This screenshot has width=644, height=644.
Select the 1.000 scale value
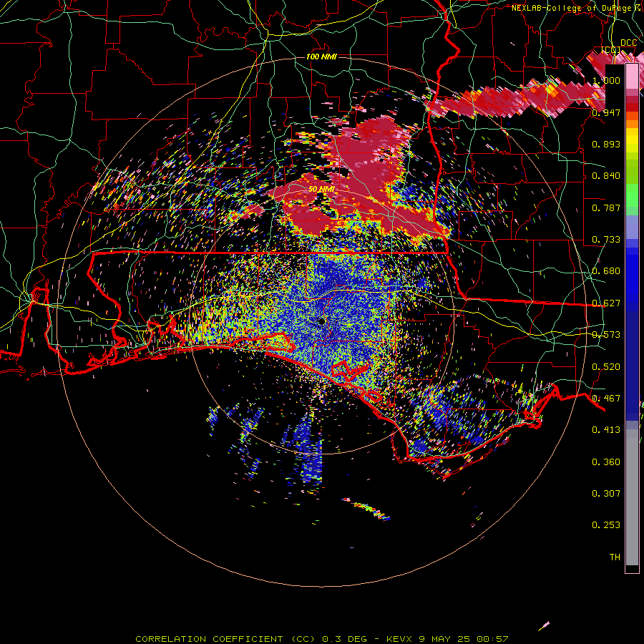606,80
